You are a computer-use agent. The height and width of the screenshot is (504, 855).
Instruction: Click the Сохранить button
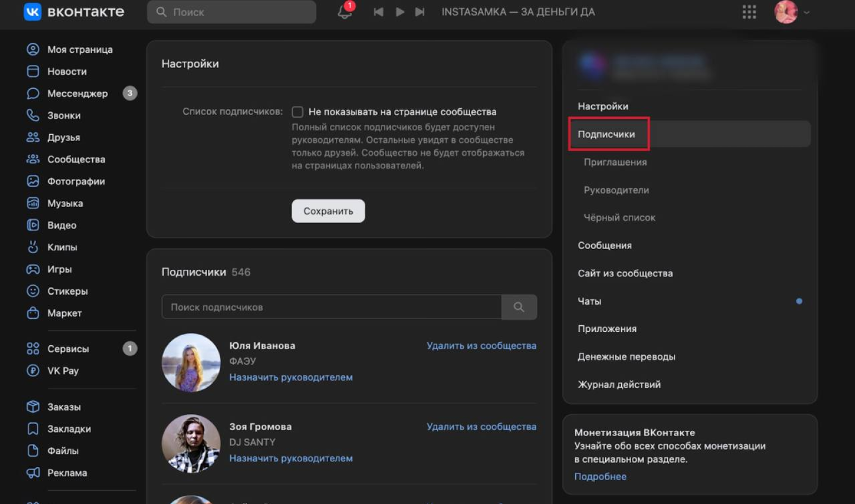tap(328, 211)
